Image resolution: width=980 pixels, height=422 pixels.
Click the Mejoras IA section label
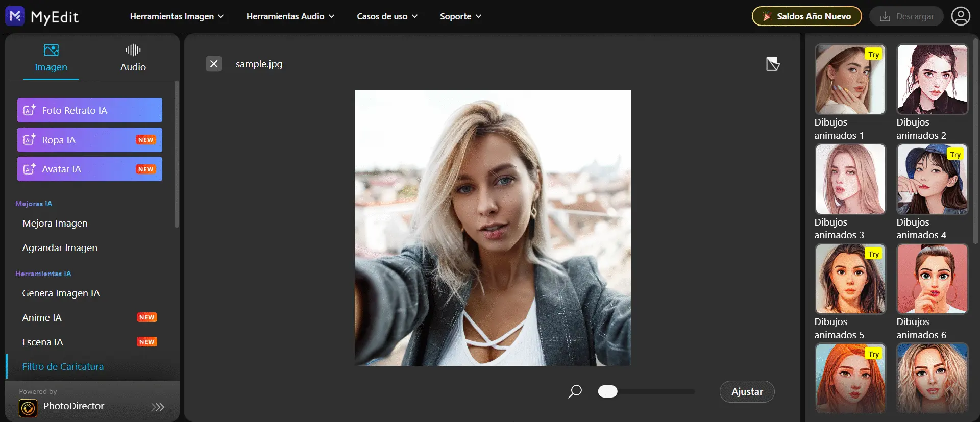pos(34,204)
